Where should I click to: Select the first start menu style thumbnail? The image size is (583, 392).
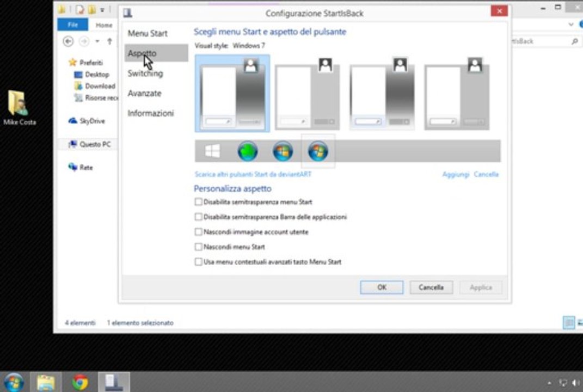232,93
